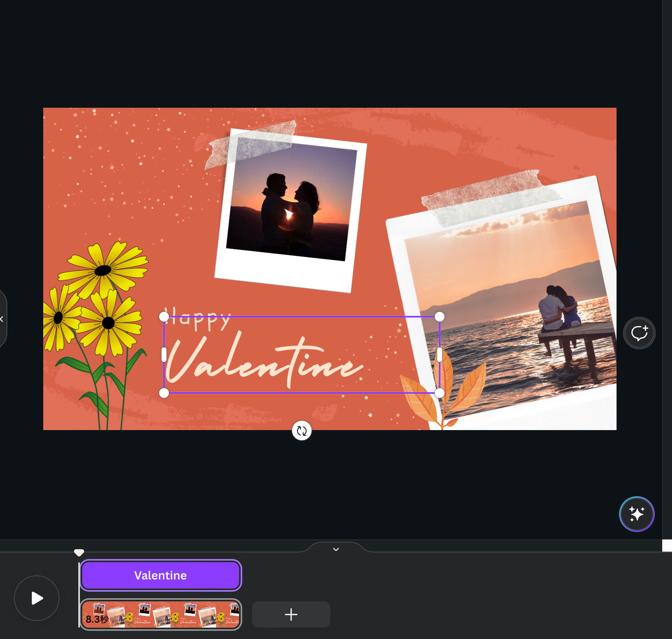672x639 pixels.
Task: Add a new page to the timeline
Action: pos(291,614)
